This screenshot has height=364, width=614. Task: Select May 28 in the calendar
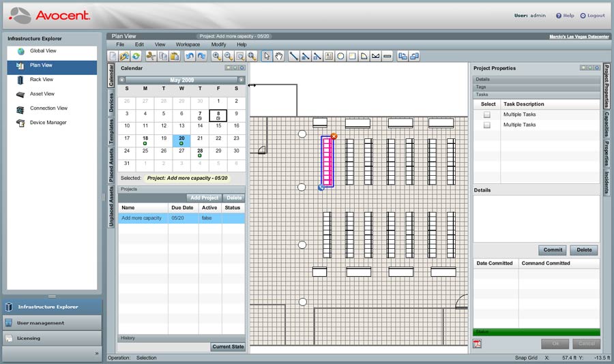pyautogui.click(x=199, y=150)
